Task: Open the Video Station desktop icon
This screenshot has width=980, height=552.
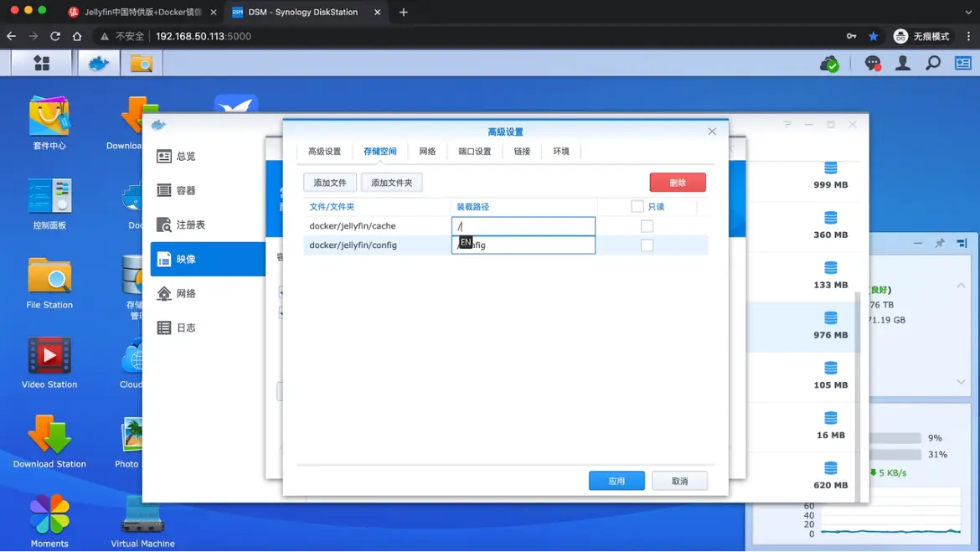Action: (x=49, y=356)
